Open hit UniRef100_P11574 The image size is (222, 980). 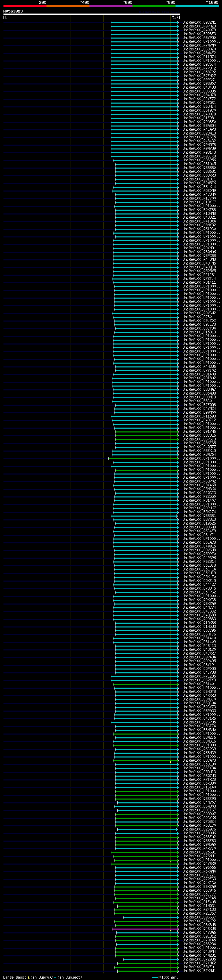199,57
